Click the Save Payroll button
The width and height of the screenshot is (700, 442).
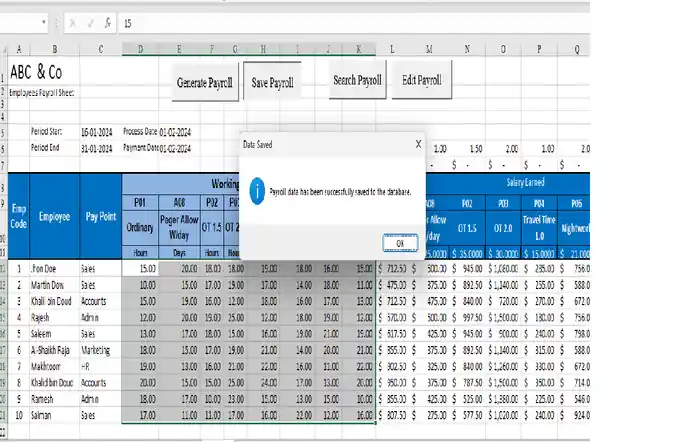[272, 82]
